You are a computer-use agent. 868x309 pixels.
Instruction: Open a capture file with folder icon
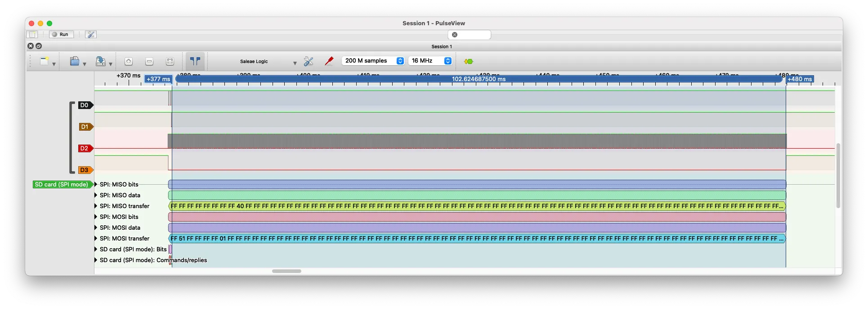tap(75, 61)
